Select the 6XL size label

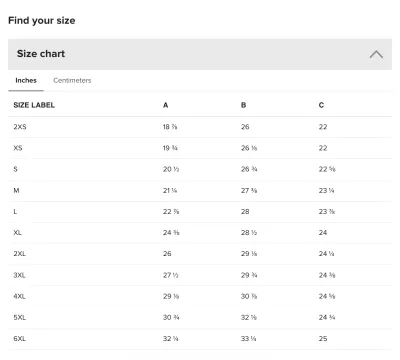tap(19, 339)
